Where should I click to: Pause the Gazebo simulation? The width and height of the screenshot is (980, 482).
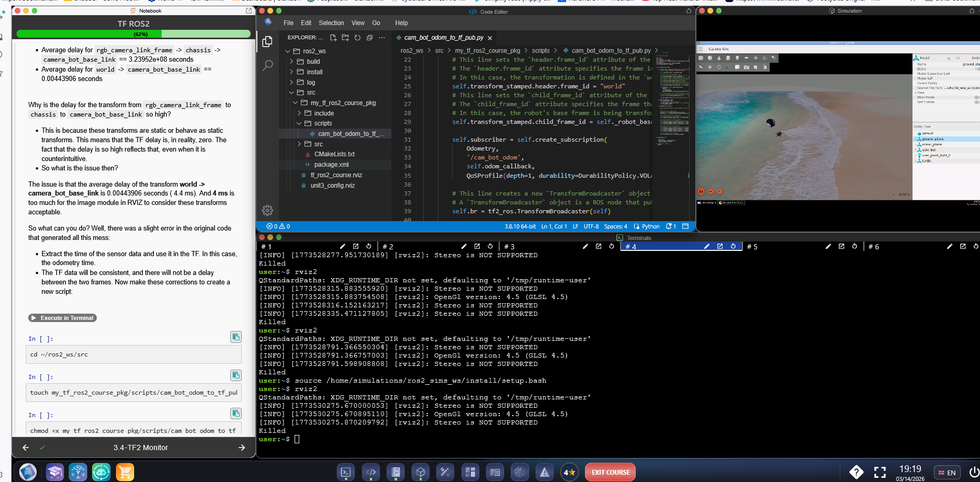(701, 191)
